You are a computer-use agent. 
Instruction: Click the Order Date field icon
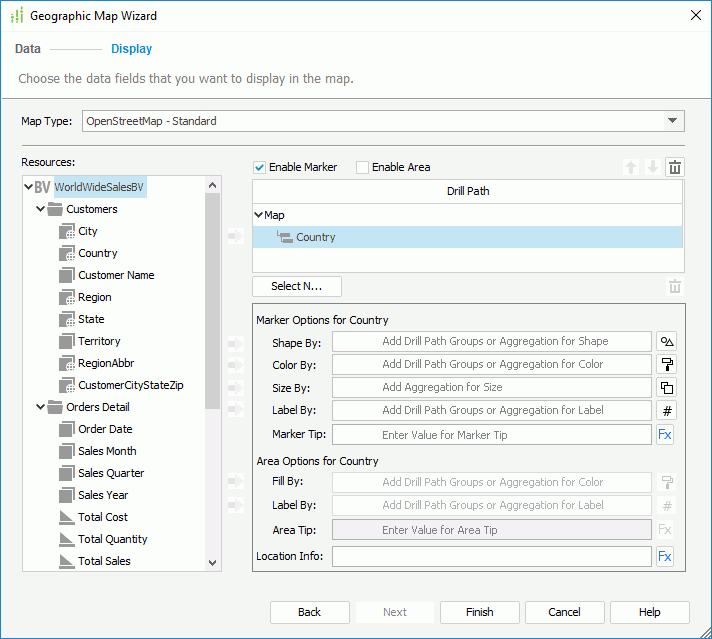[x=67, y=429]
